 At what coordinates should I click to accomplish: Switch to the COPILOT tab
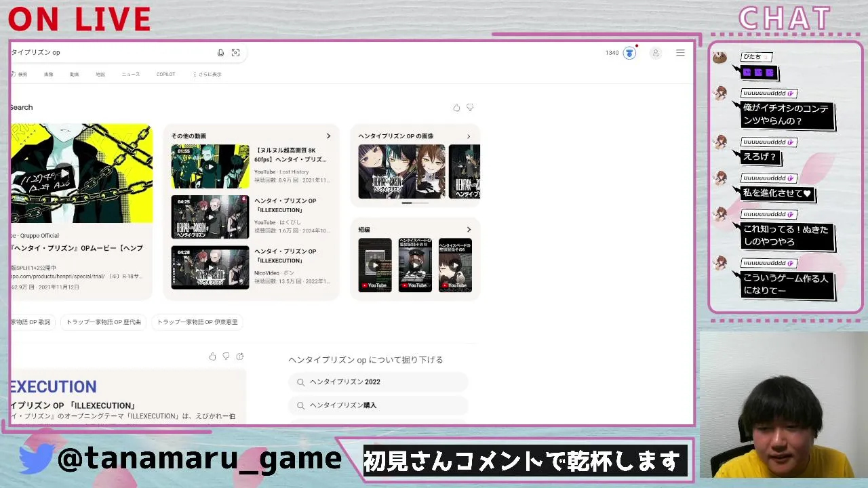click(x=165, y=75)
